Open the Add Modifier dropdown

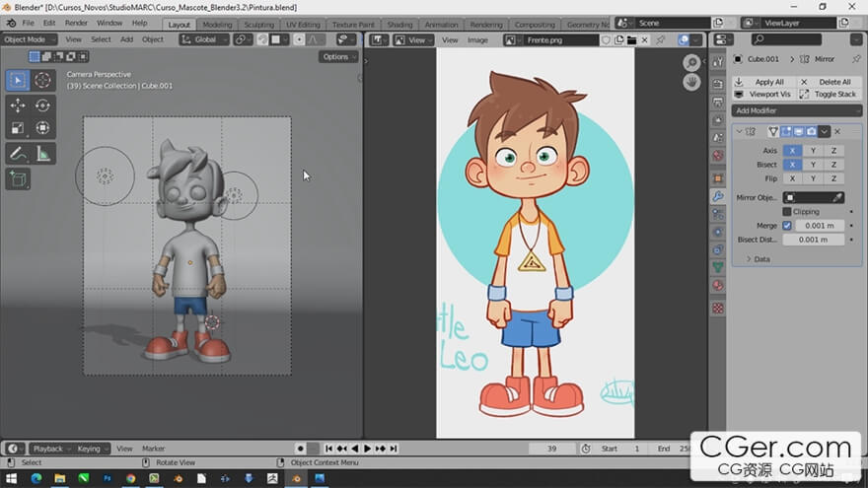point(797,110)
